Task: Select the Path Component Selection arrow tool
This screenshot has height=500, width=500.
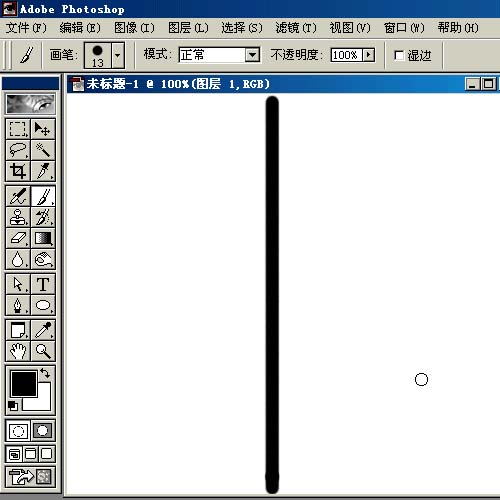Action: click(18, 284)
